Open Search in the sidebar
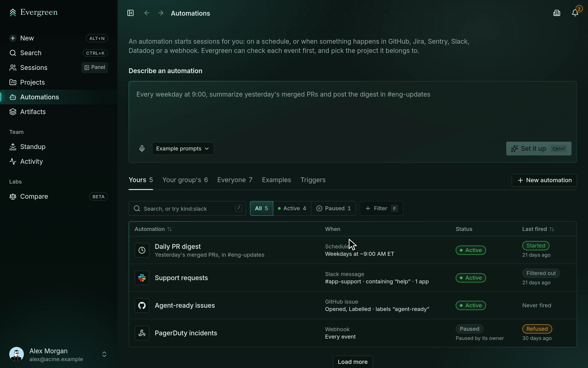 pos(59,53)
